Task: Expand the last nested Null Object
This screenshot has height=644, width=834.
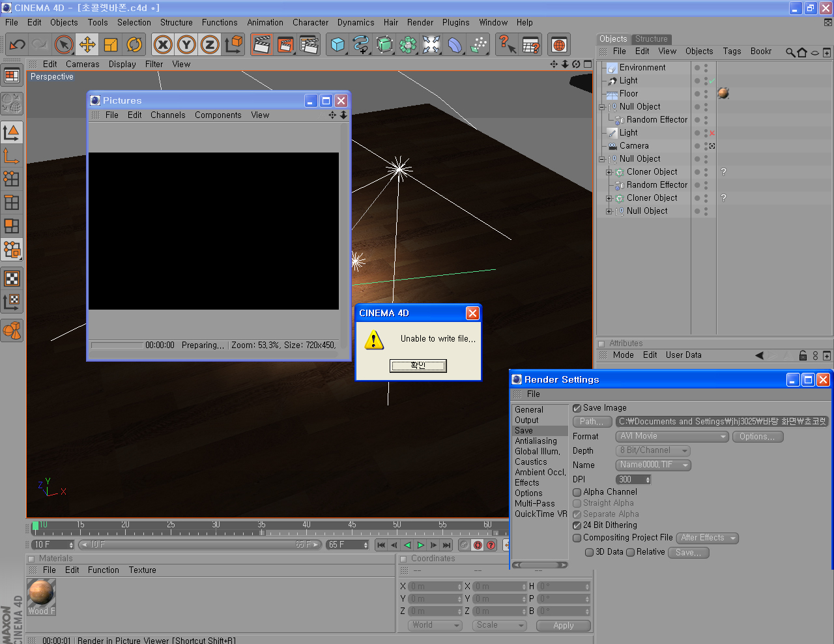Action: tap(609, 211)
